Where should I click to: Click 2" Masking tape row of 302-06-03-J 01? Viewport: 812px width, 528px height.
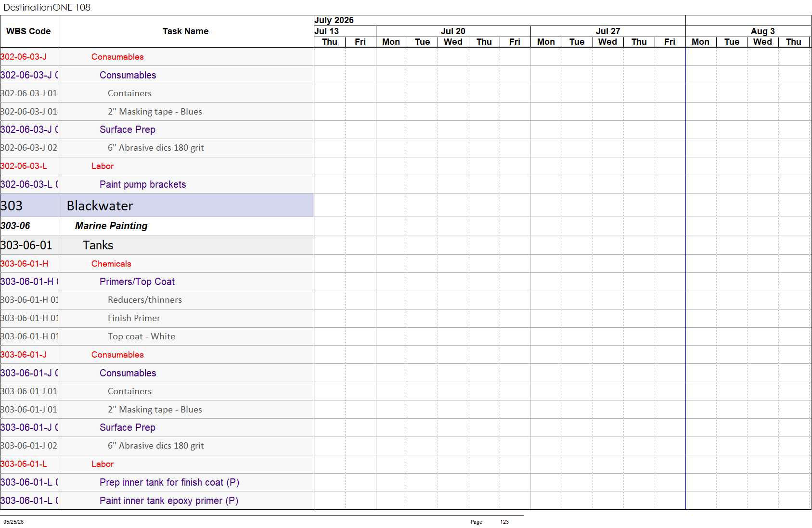[x=157, y=112]
